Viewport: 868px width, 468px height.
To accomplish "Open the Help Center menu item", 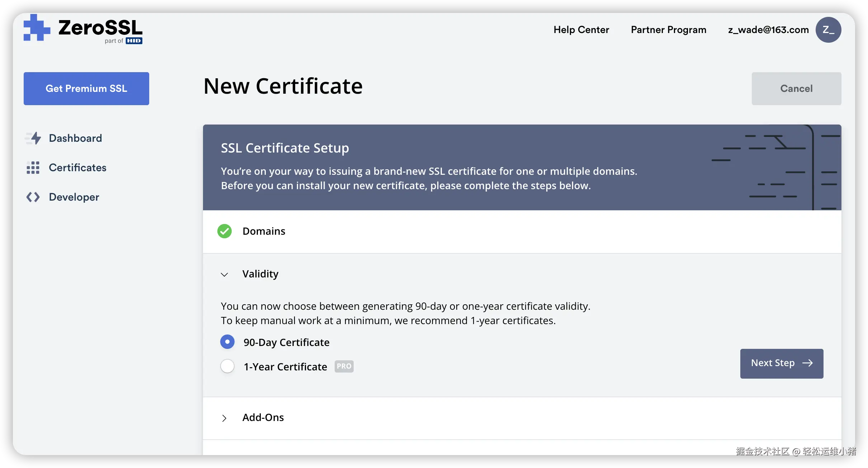I will pos(581,30).
